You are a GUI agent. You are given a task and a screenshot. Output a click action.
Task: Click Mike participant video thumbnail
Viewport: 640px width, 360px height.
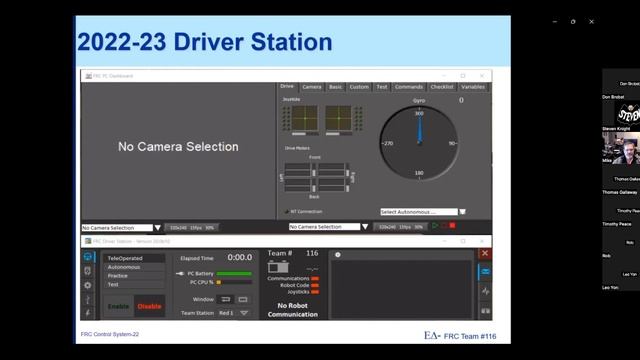pos(621,148)
